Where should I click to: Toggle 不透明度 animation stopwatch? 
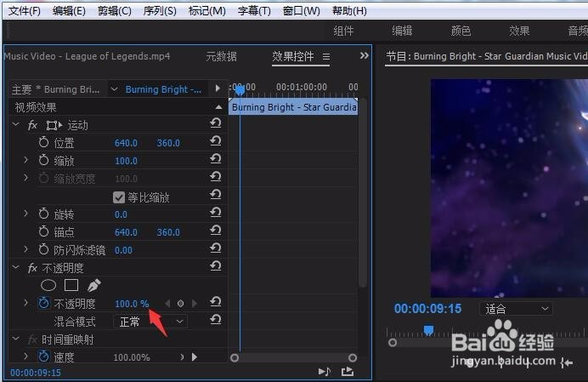[44, 303]
